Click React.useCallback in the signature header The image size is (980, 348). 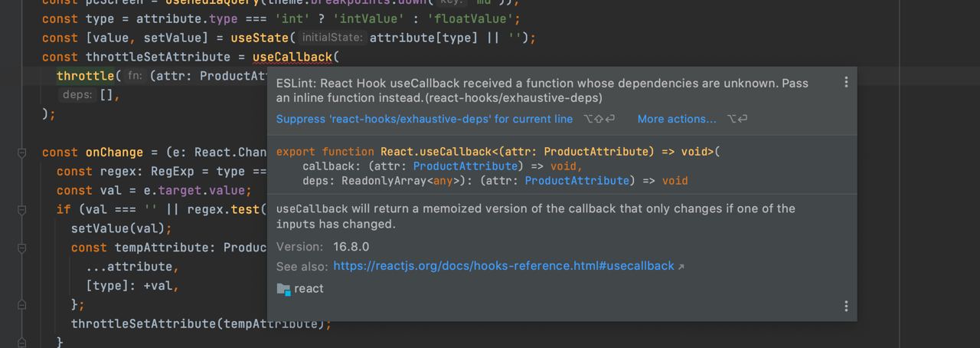point(435,152)
